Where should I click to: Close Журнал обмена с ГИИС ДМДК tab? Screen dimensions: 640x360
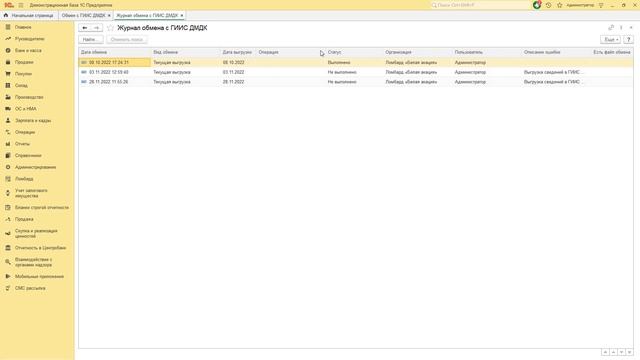pos(182,16)
